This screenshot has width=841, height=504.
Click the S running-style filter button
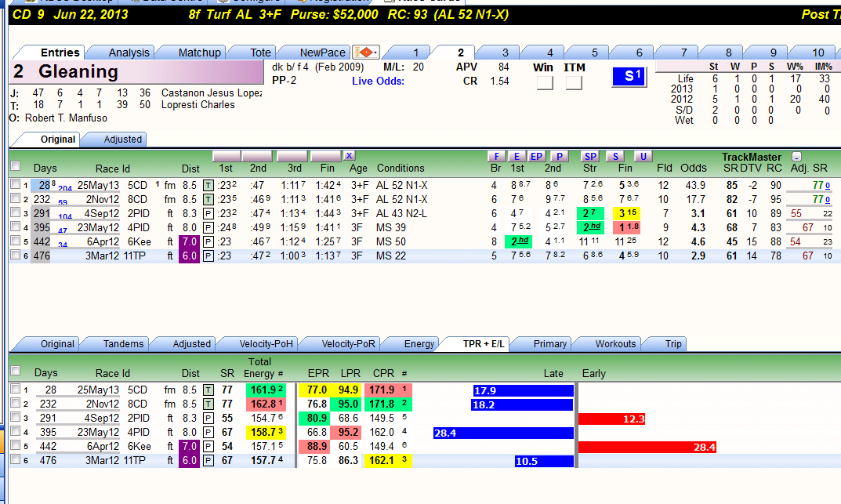pyautogui.click(x=615, y=156)
